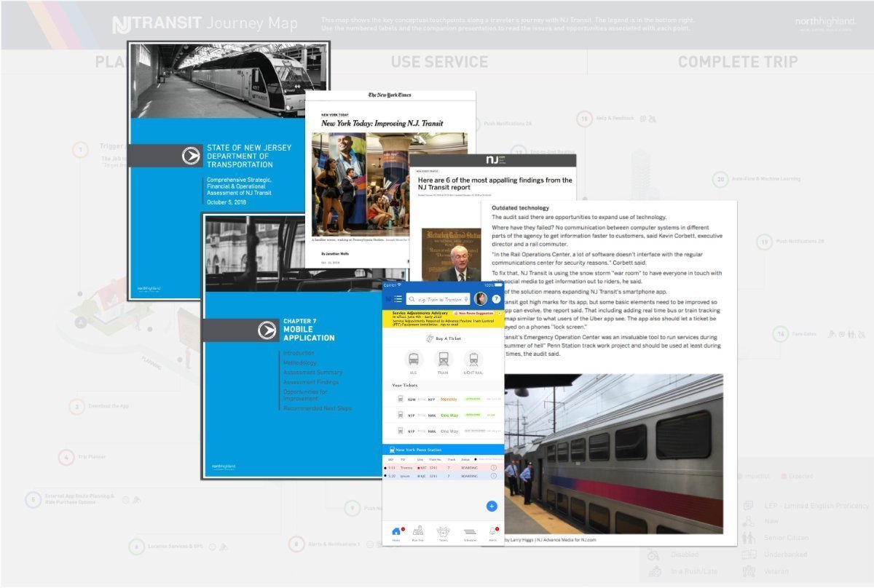Click 'Assessment Summary' in Chapter 7 contents
The width and height of the screenshot is (874, 588).
pyautogui.click(x=312, y=373)
